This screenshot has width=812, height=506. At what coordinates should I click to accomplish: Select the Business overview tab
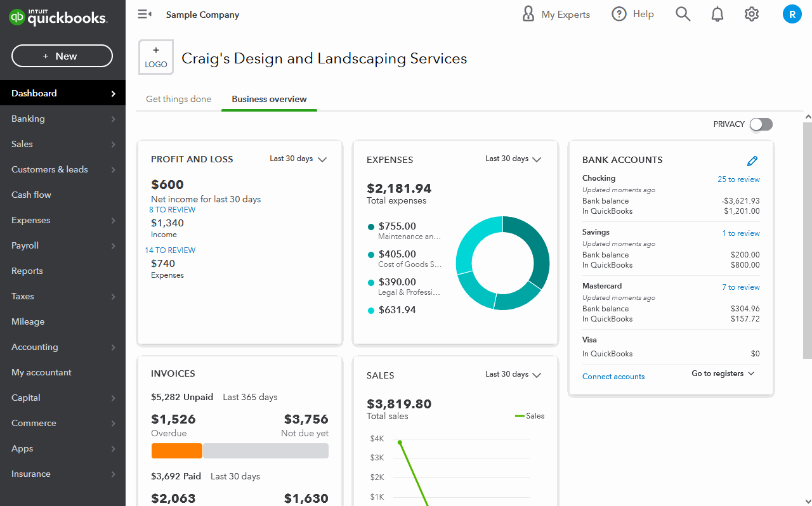pyautogui.click(x=269, y=99)
